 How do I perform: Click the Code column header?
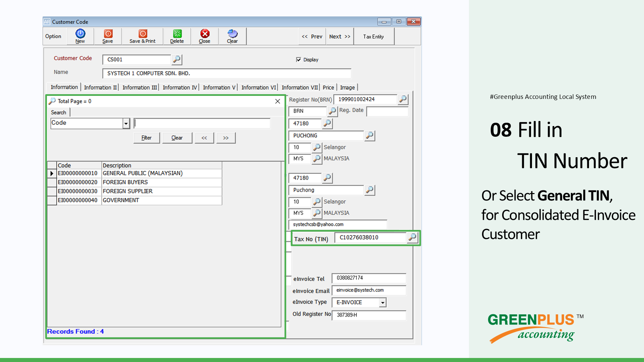pos(79,165)
